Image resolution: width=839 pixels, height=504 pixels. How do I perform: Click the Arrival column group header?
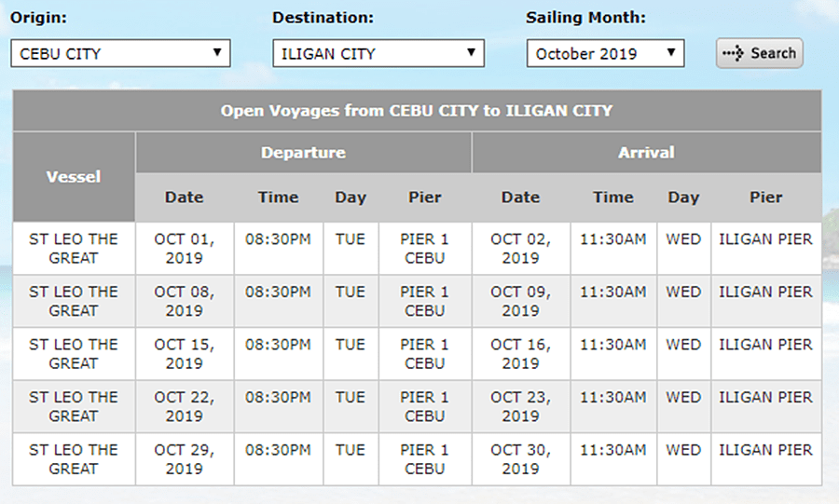(646, 152)
